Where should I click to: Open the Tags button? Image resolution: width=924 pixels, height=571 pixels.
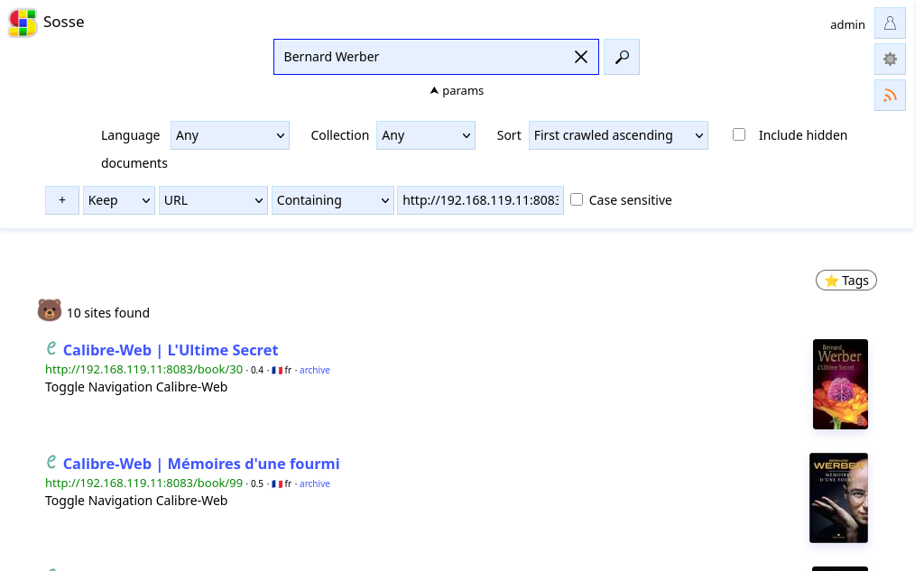pos(846,281)
